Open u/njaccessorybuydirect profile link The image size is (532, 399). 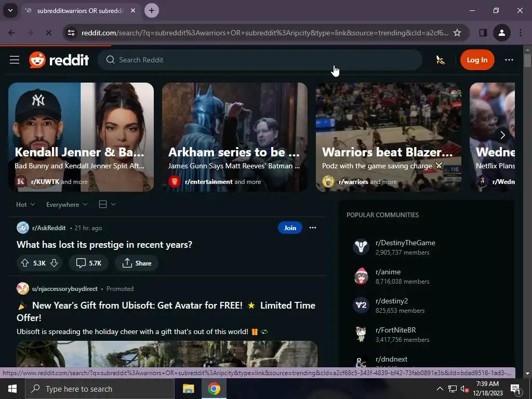tap(65, 289)
